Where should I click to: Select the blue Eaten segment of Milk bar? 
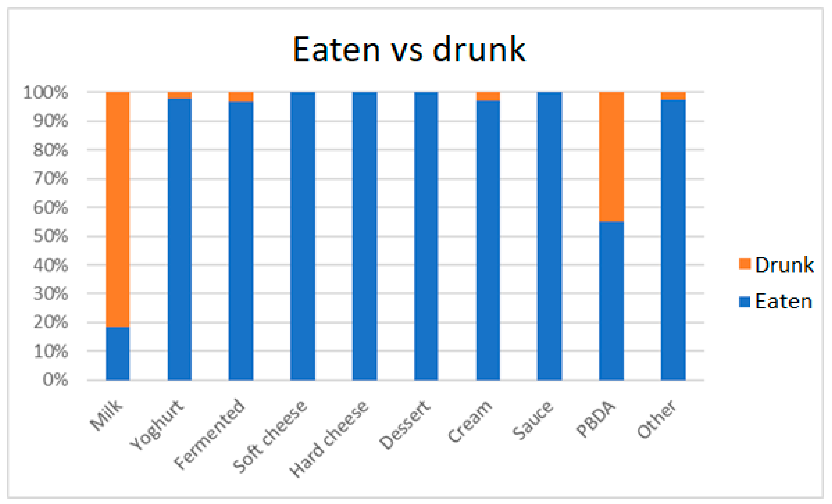click(x=118, y=353)
